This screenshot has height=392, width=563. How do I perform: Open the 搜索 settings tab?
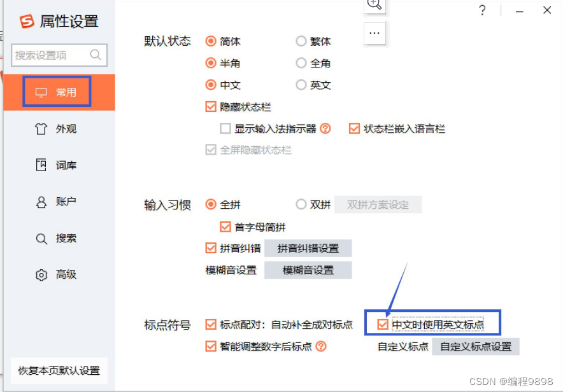(59, 239)
